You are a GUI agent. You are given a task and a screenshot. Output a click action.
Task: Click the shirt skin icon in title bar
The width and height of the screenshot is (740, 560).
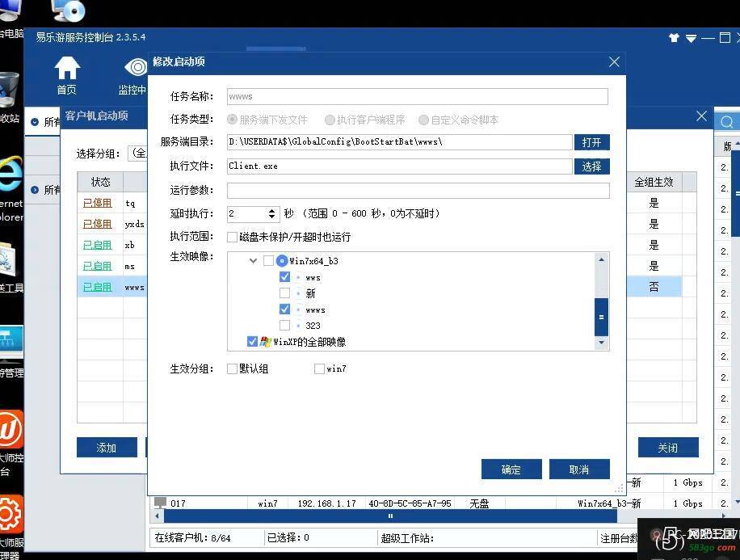674,38
